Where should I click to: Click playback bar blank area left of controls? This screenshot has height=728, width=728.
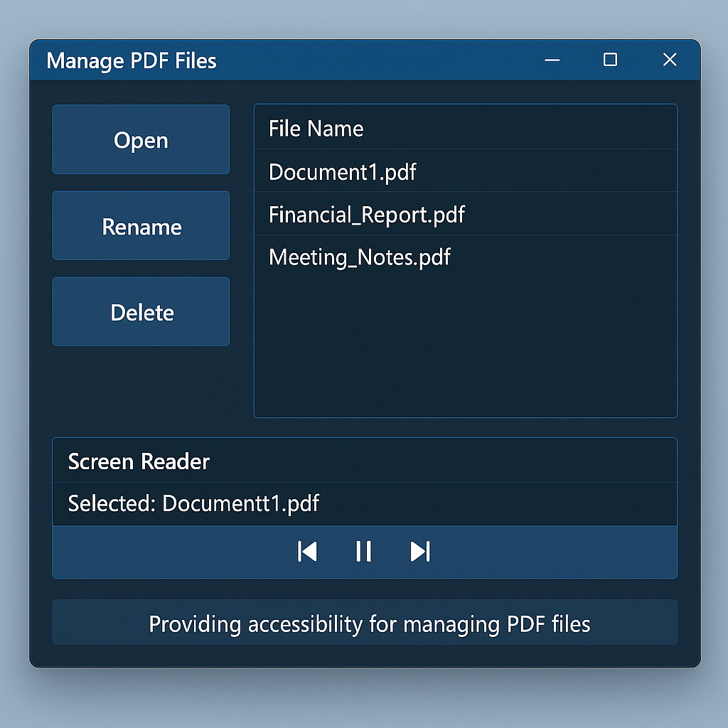[x=164, y=552]
